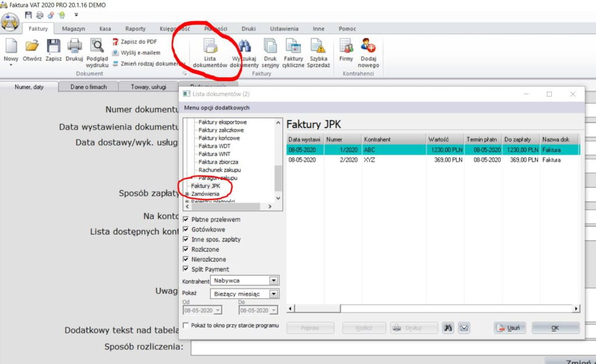
Task: Uncheck the Płatne przelewem checkbox
Action: [x=186, y=220]
